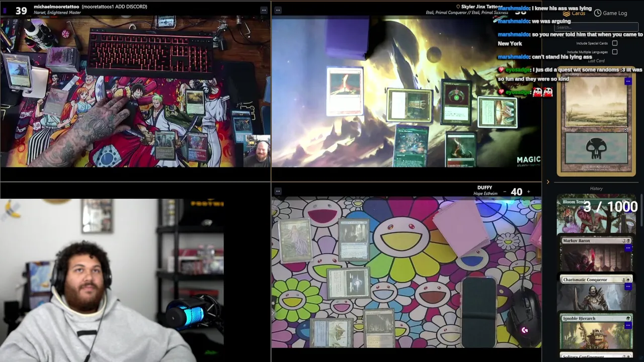Image resolution: width=644 pixels, height=362 pixels.
Task: Select Charismatic Conqueror in card history
Action: click(x=596, y=293)
